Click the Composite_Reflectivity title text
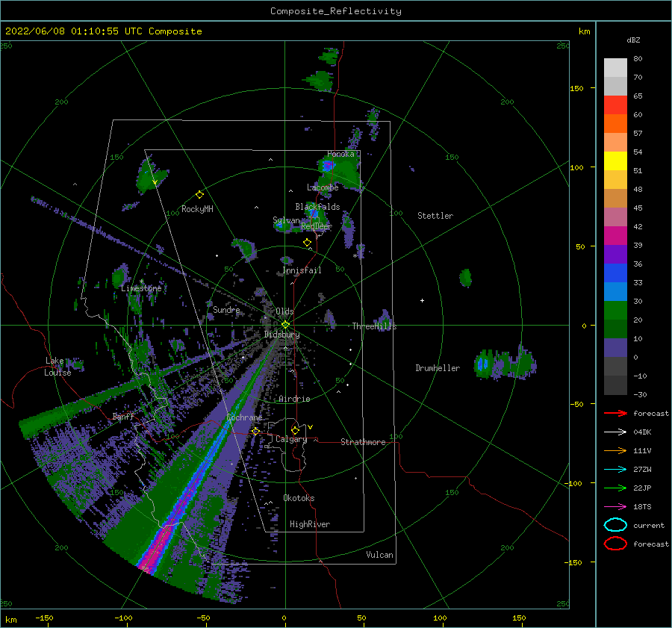This screenshot has width=672, height=628. [x=335, y=11]
